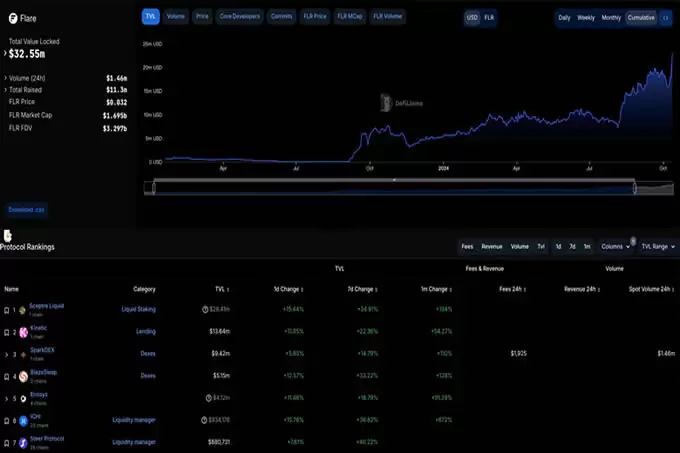Toggle the FLR MCap chart metric

point(350,16)
